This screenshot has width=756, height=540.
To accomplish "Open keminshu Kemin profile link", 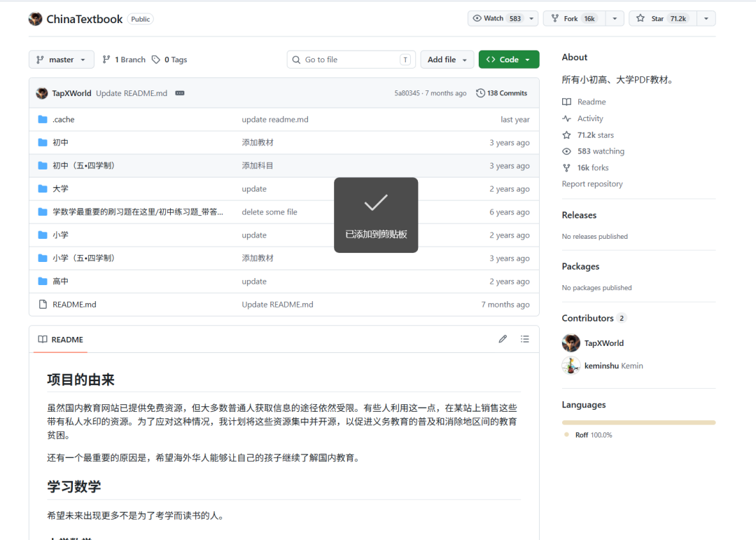I will click(x=614, y=366).
